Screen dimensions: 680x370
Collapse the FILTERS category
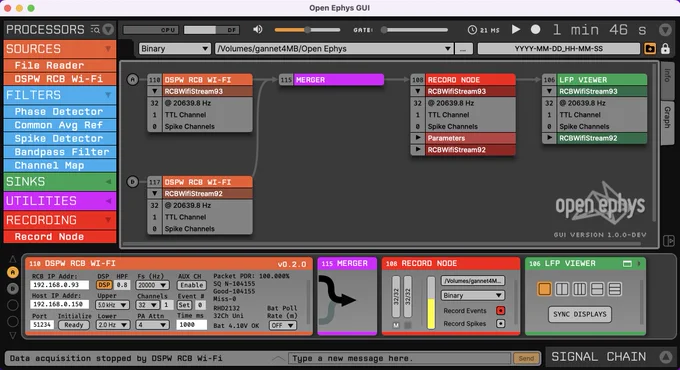(60, 95)
